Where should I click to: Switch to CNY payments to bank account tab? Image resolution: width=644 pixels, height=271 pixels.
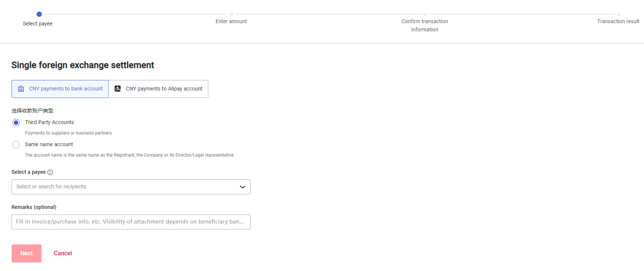coord(60,89)
